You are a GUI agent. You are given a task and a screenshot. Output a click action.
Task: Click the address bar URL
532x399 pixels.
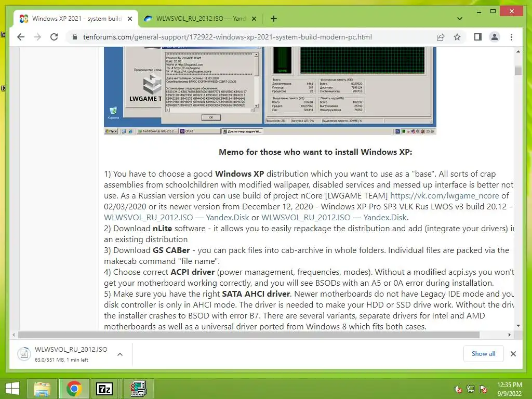(x=228, y=37)
